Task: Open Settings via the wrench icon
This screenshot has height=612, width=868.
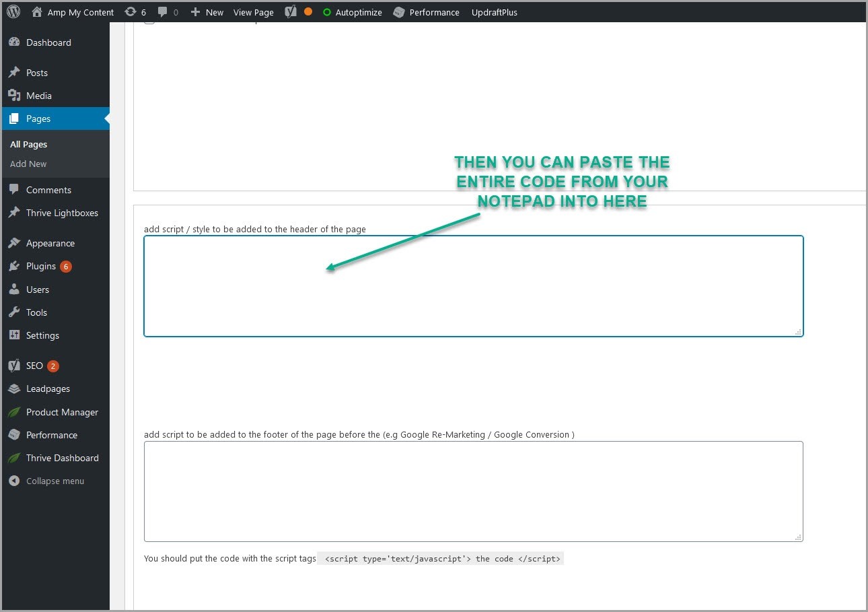Action: pyautogui.click(x=15, y=335)
